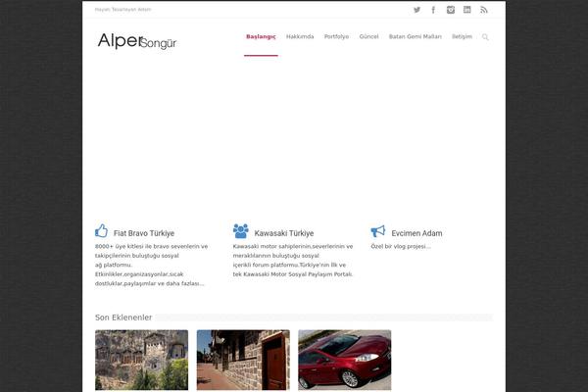This screenshot has height=392, width=588.
Task: Open the Batan Gemi Malları menu item
Action: (416, 36)
